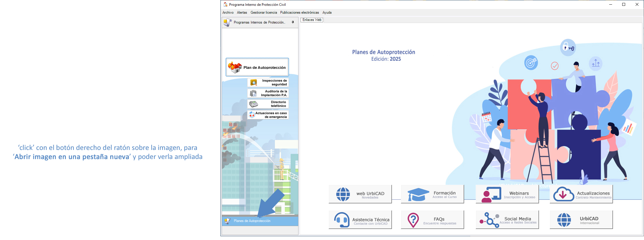Viewport: 644px width, 240px height.
Task: Click the graduation cap icon on Formación
Action: click(418, 194)
